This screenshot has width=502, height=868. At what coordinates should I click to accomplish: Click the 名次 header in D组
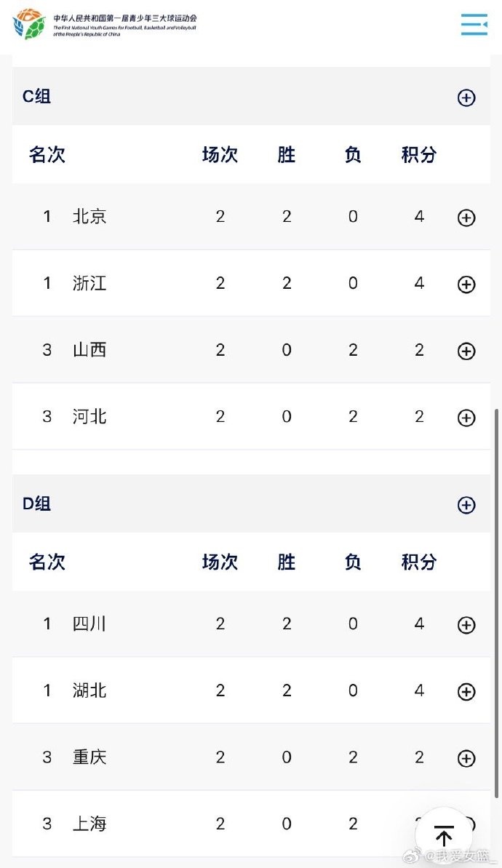coord(47,562)
